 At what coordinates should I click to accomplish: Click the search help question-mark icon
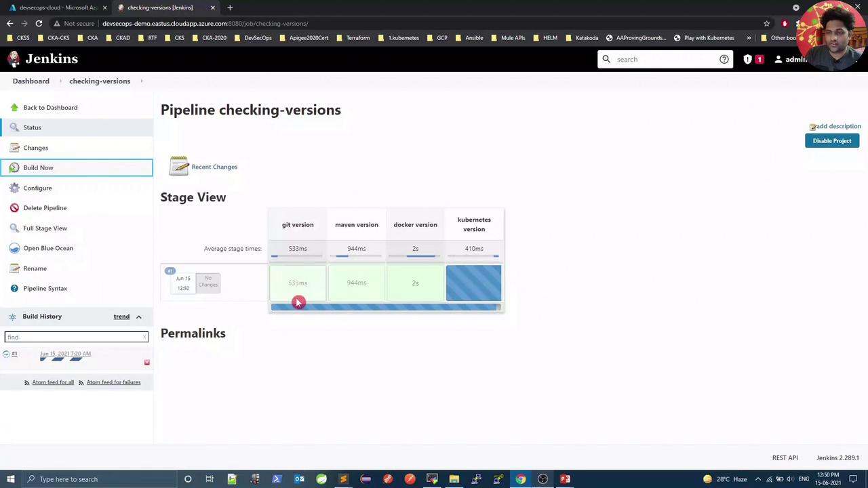tap(724, 59)
